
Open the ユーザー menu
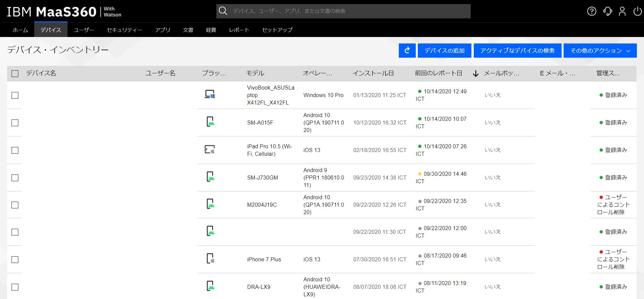pyautogui.click(x=84, y=30)
